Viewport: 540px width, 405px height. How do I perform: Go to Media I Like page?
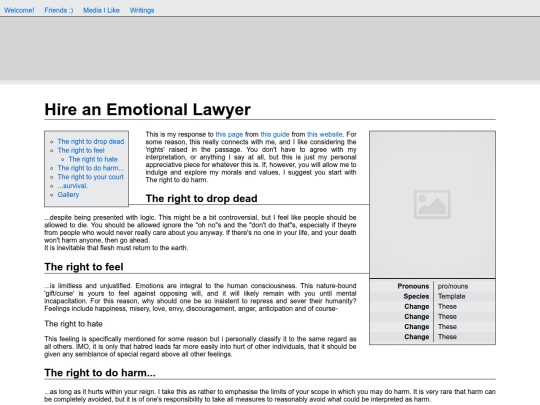point(101,10)
